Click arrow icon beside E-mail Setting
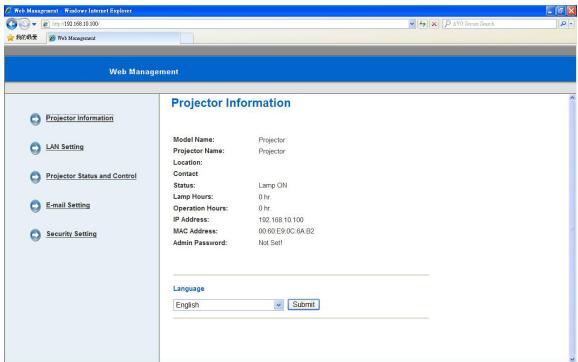Screen dimensions: 578x362 [x=35, y=206]
